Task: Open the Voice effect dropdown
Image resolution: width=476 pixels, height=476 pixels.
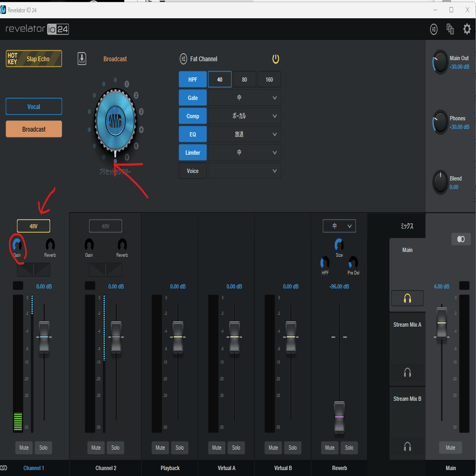Action: 244,171
